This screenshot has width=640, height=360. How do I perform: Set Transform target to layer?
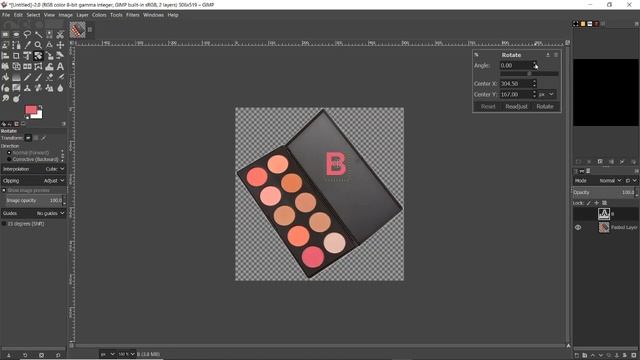[28, 138]
